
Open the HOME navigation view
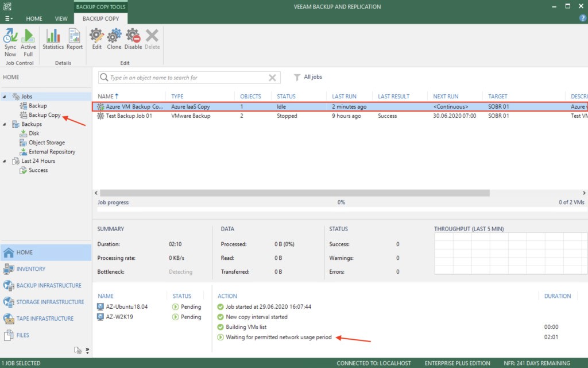point(46,252)
